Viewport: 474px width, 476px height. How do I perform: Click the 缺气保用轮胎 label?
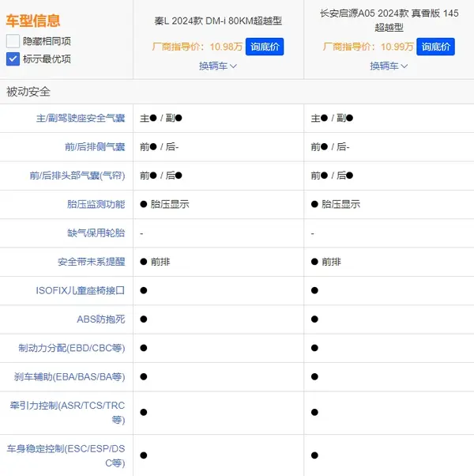pos(96,232)
